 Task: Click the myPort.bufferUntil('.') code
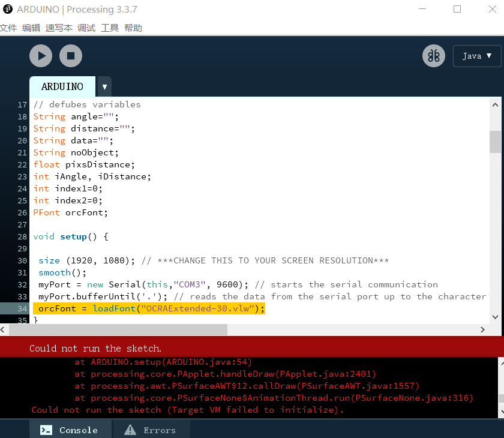pos(103,296)
